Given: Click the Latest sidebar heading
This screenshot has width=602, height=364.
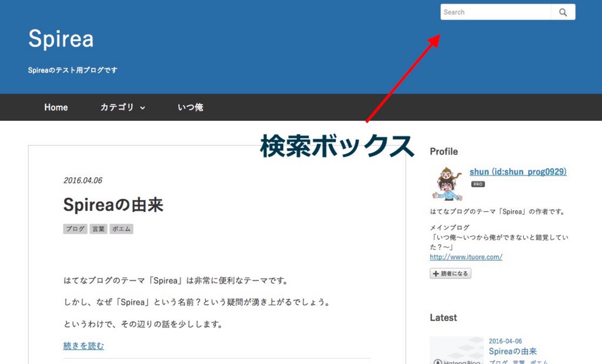Looking at the screenshot, I should tap(443, 318).
